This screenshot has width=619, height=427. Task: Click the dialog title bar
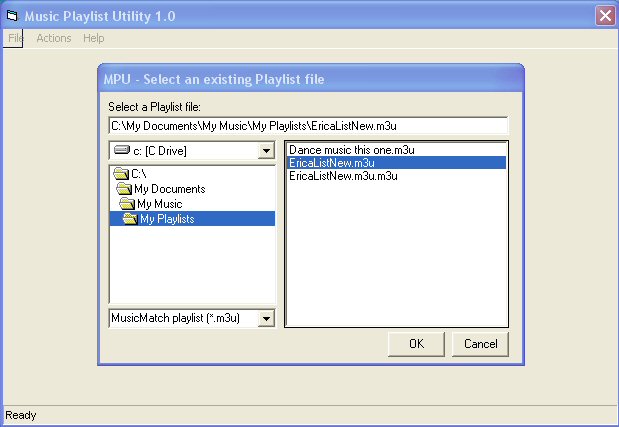(311, 79)
